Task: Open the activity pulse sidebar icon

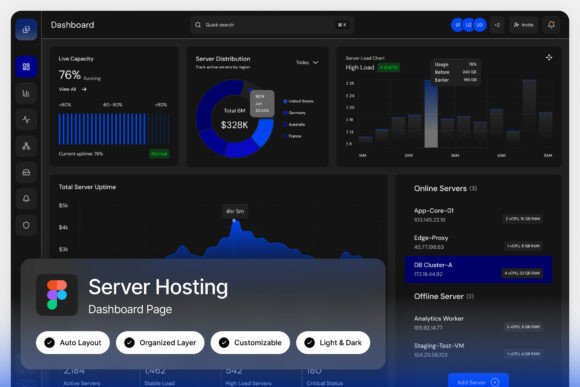Action: (26, 120)
